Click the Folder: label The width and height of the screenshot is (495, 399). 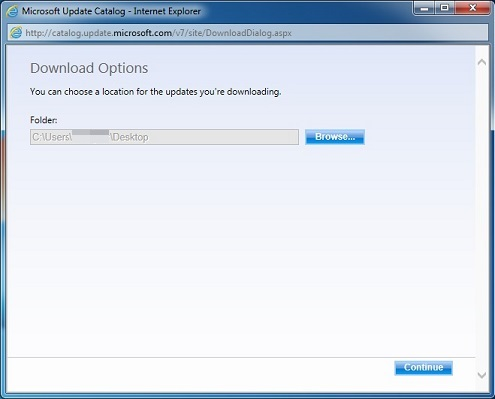point(44,120)
